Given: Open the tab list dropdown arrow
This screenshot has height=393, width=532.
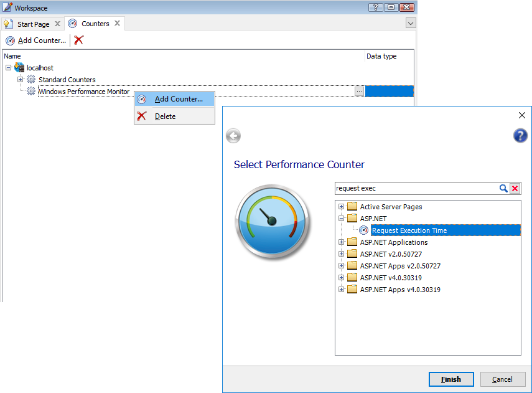Looking at the screenshot, I should pos(411,24).
